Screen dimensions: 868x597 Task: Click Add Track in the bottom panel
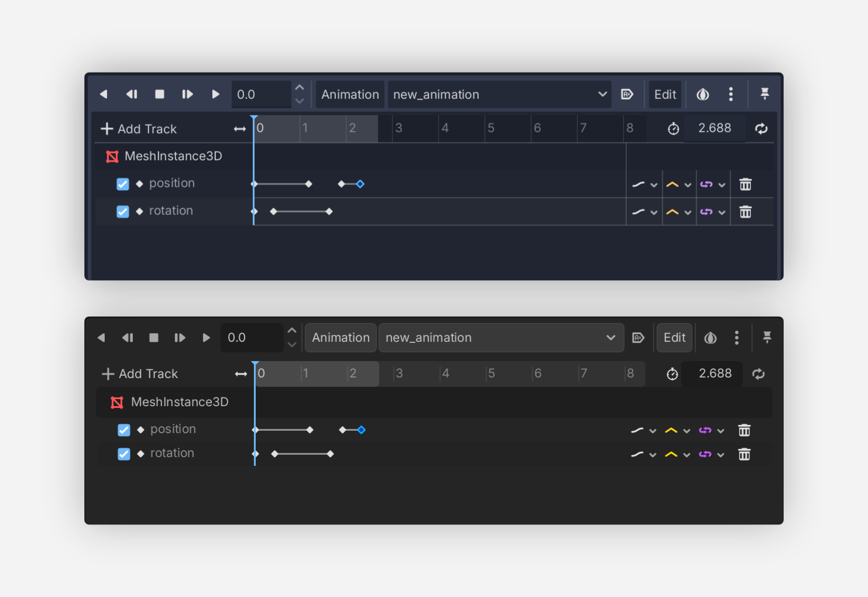(140, 374)
